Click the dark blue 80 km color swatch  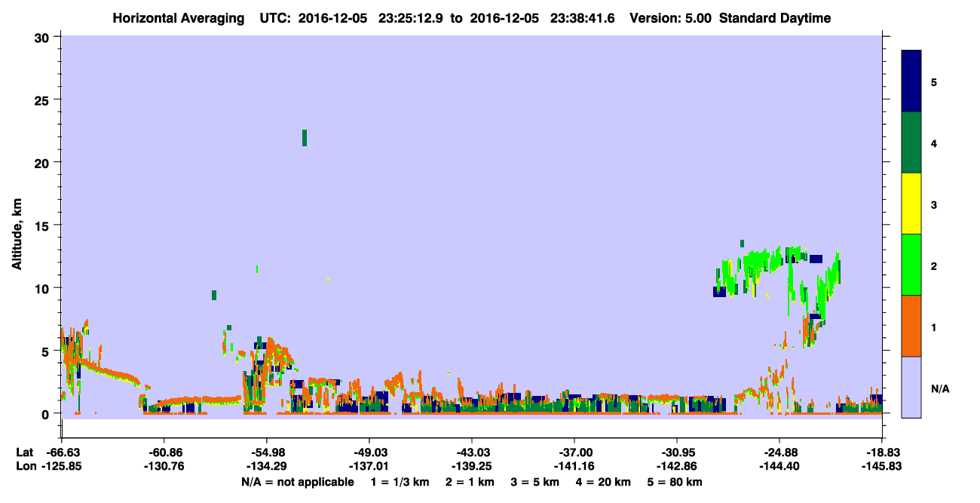pyautogui.click(x=911, y=81)
